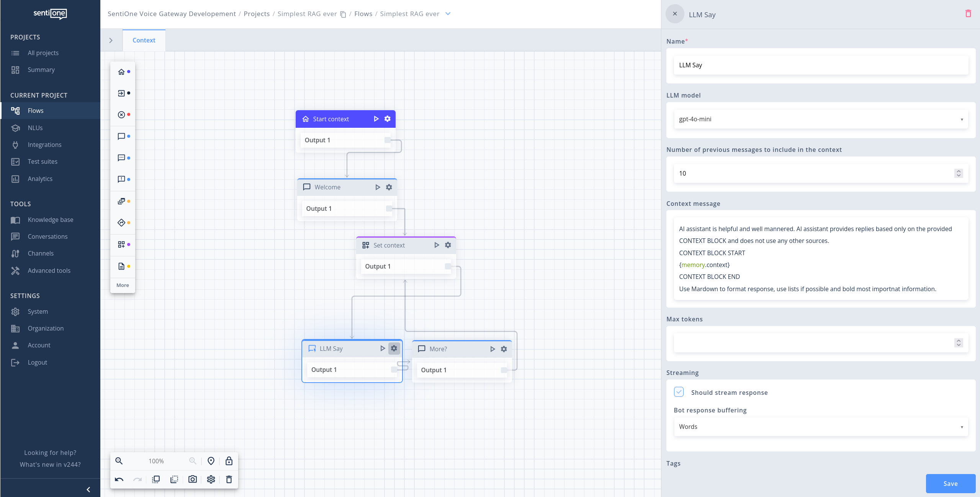
Task: Click the delete icon for LLM Say panel
Action: (x=969, y=13)
